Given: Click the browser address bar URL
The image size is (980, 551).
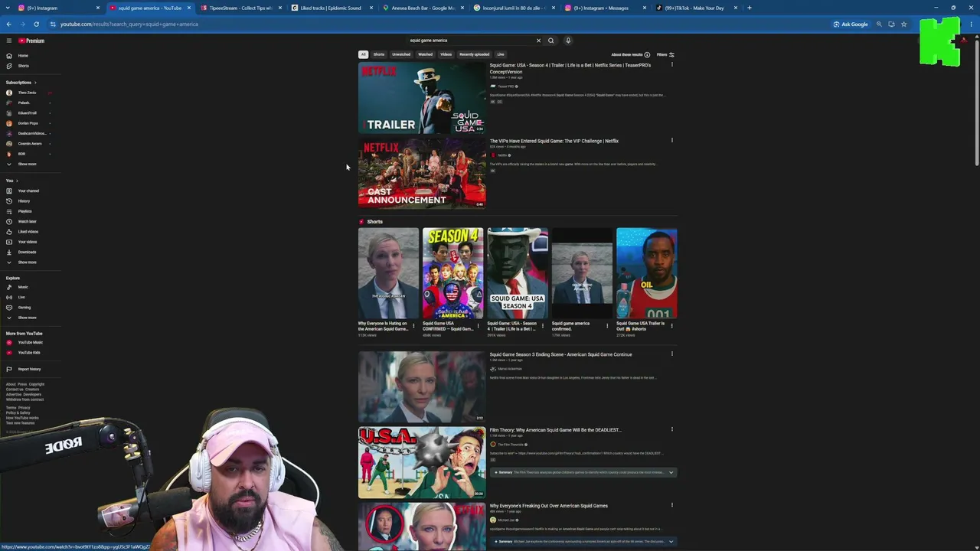Looking at the screenshot, I should (x=129, y=24).
